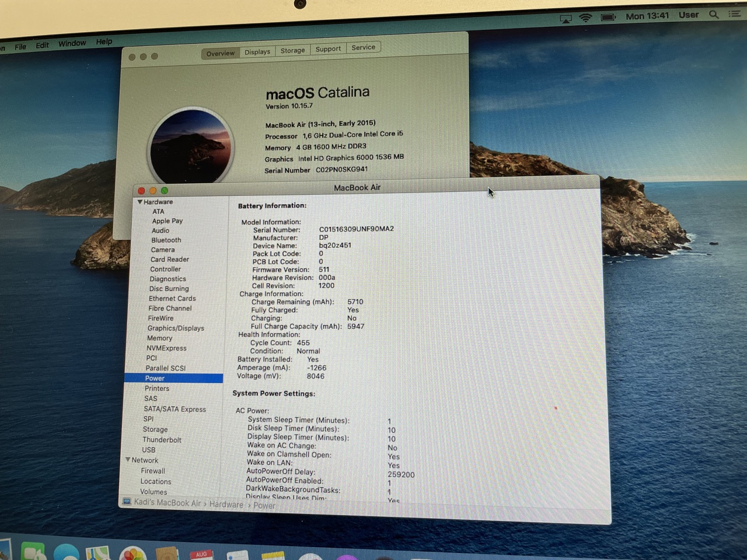The height and width of the screenshot is (560, 747).
Task: Select Locations under Network
Action: pos(156,481)
